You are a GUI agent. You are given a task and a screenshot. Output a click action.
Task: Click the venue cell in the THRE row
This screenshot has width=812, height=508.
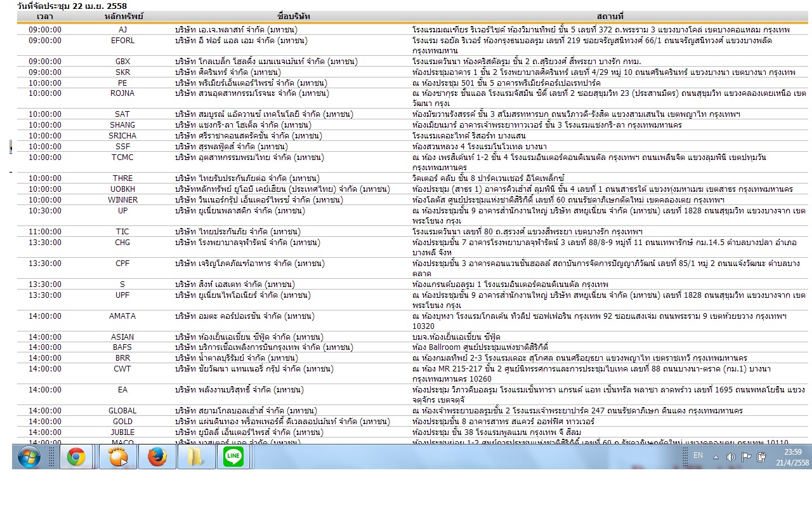coord(488,178)
